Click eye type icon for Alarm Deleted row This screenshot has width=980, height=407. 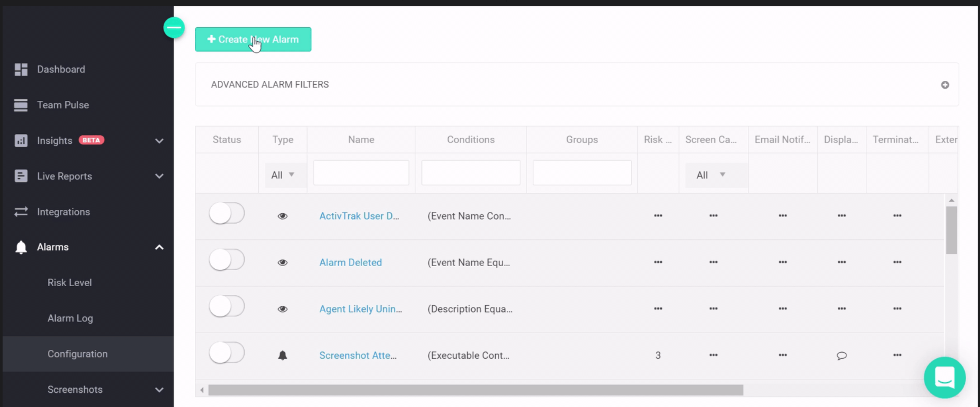283,262
